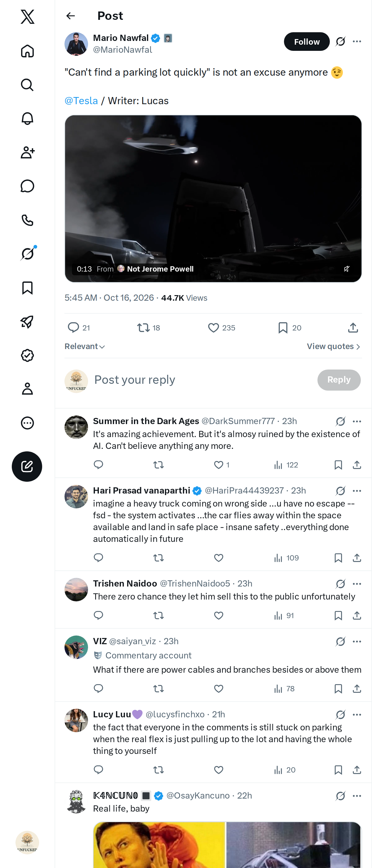Click the back arrow next to Post
This screenshot has width=372, height=868.
pyautogui.click(x=70, y=16)
